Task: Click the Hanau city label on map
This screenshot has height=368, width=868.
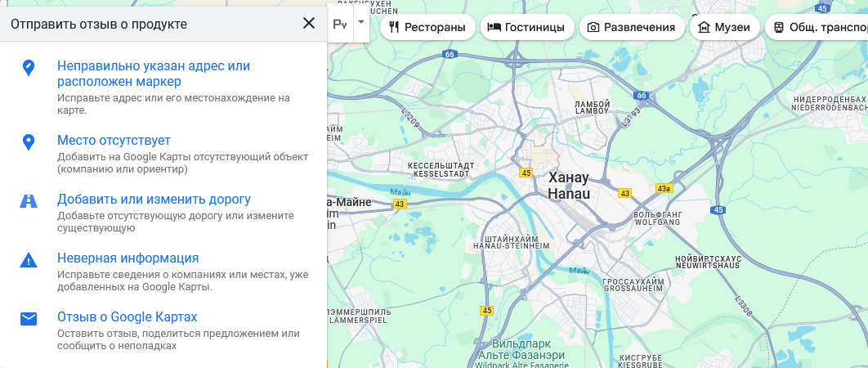Action: coord(568,186)
